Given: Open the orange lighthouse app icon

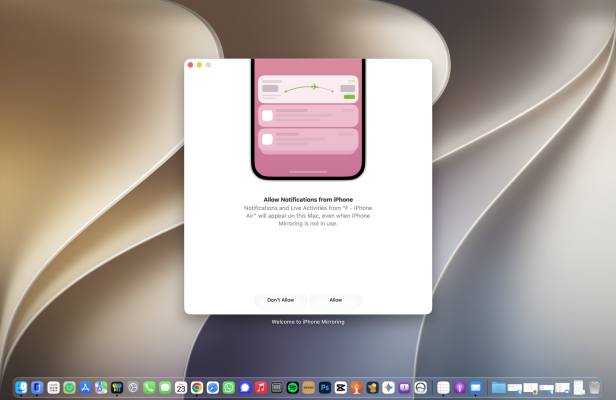Looking at the screenshot, I should click(357, 388).
